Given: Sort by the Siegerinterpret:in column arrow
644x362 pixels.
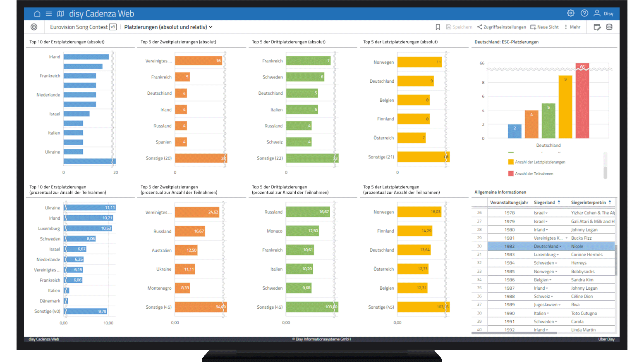Looking at the screenshot, I should pos(610,202).
